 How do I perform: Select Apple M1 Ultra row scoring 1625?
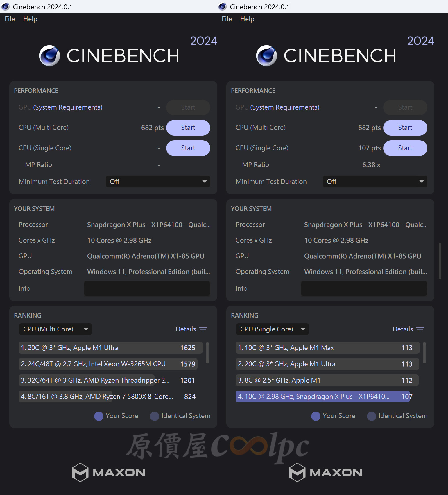111,348
